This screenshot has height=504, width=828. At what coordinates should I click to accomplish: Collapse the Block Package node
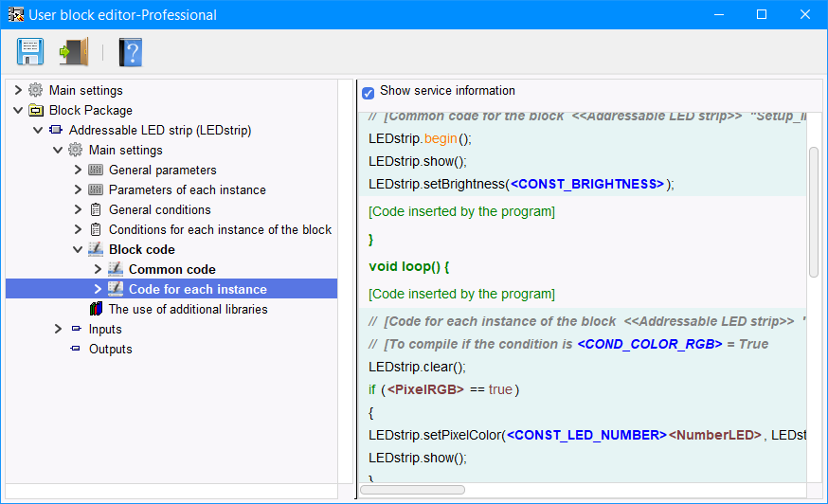[x=18, y=111]
